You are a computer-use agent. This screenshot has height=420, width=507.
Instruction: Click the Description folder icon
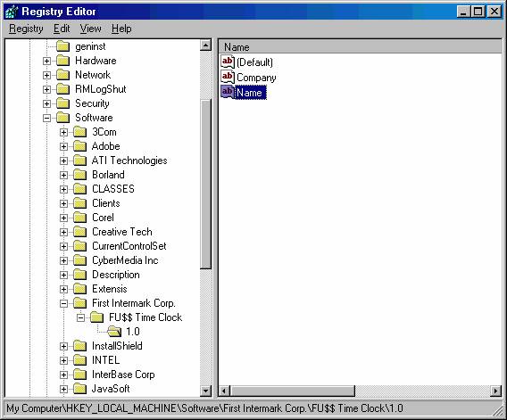[79, 275]
